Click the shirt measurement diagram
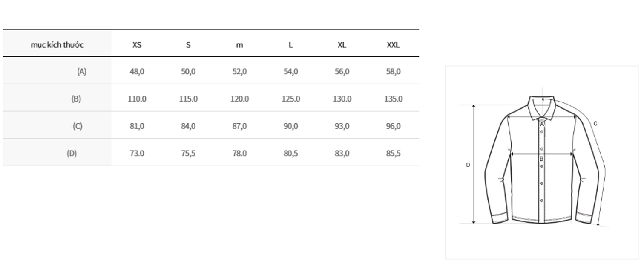 541,162
